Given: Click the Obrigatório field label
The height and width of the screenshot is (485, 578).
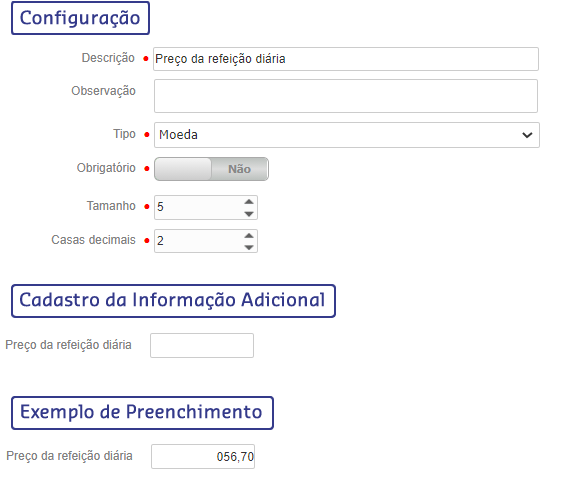Looking at the screenshot, I should click(x=106, y=168).
